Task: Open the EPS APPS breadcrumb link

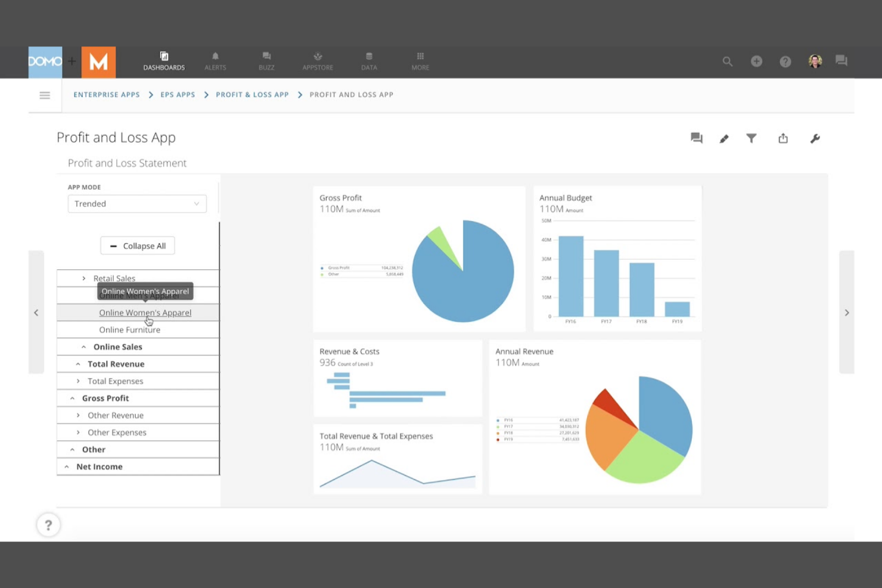Action: tap(177, 95)
